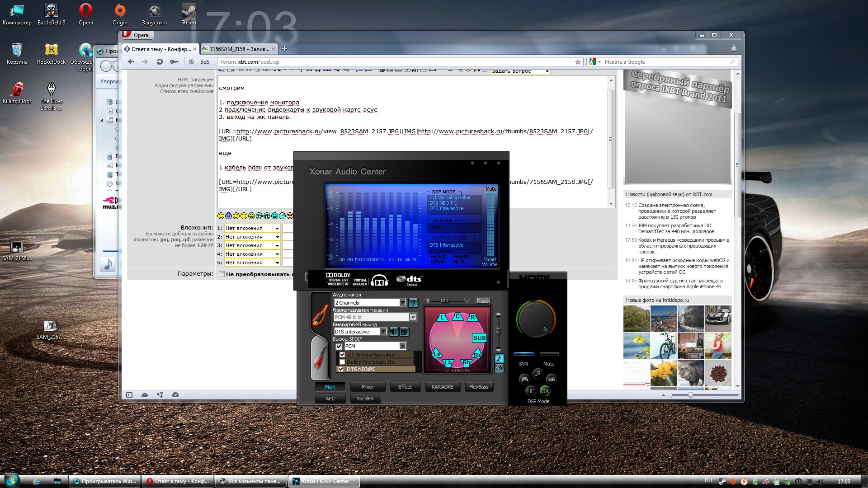Open attachment 1 'Нет вложения' dropdown
The image size is (868, 488).
[252, 228]
